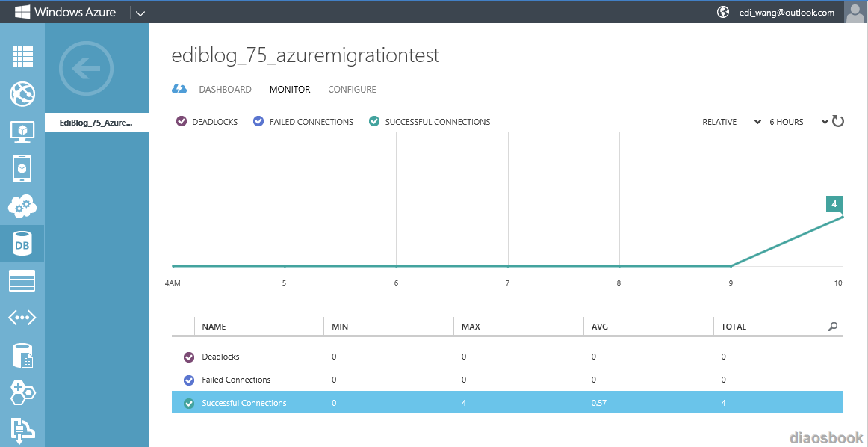The width and height of the screenshot is (868, 447).
Task: Open the globe language icon in header
Action: 723,12
